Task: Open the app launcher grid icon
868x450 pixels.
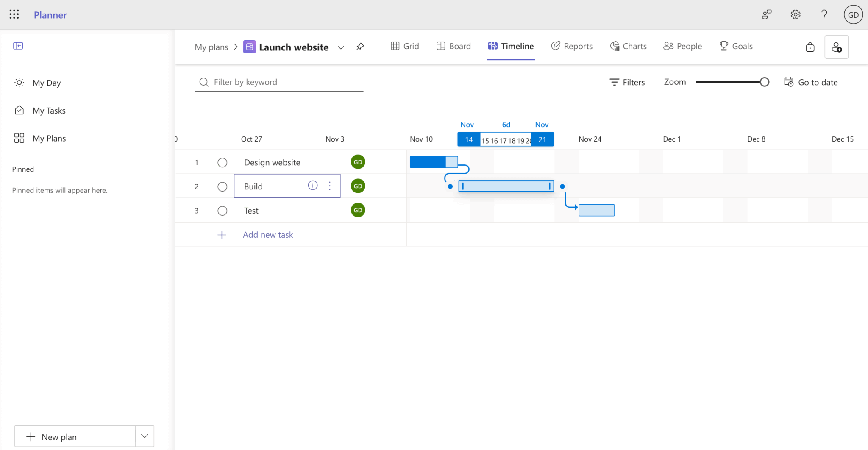Action: point(14,14)
